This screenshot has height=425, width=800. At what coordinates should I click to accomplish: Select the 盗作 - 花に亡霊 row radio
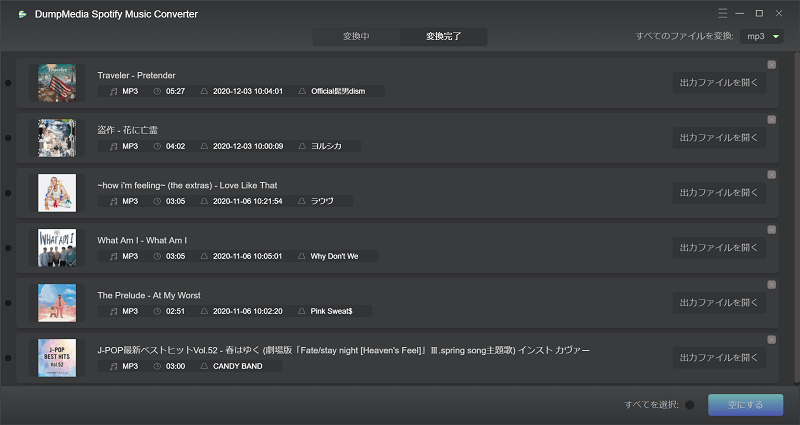[8, 138]
